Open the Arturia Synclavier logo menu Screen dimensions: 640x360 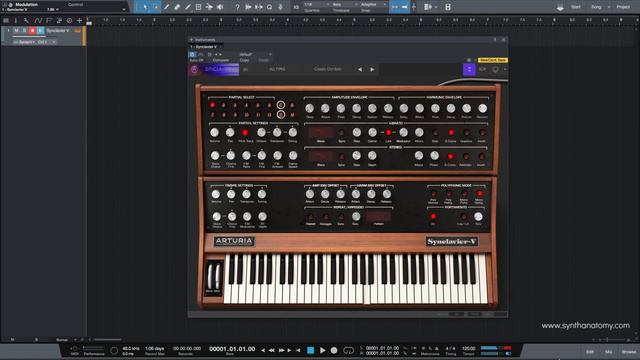pyautogui.click(x=214, y=69)
